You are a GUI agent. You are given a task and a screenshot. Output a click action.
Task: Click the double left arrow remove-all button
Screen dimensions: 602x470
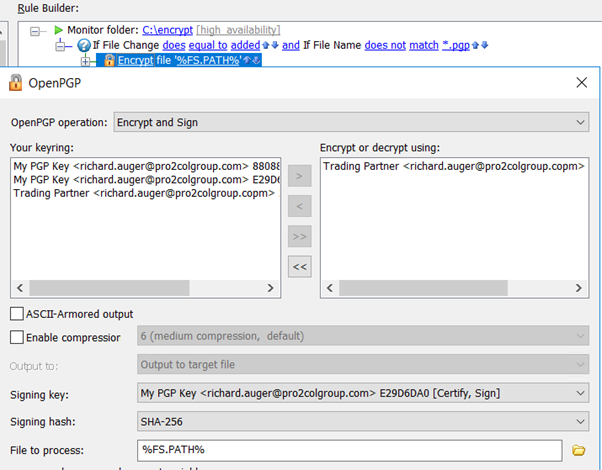[299, 266]
